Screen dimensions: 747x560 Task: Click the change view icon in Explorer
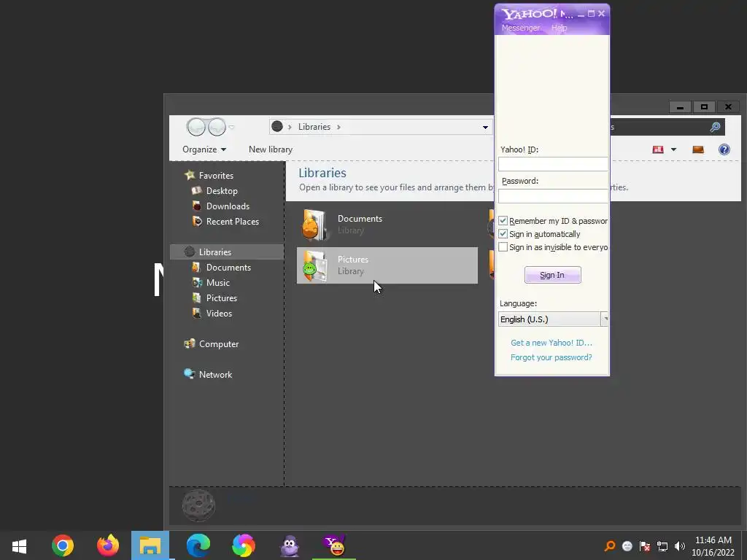coord(658,149)
